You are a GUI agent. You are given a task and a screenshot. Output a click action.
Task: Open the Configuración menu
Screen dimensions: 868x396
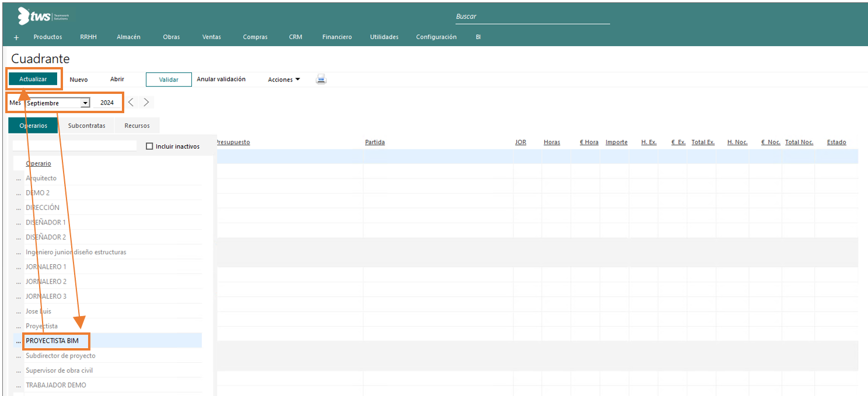pos(436,37)
